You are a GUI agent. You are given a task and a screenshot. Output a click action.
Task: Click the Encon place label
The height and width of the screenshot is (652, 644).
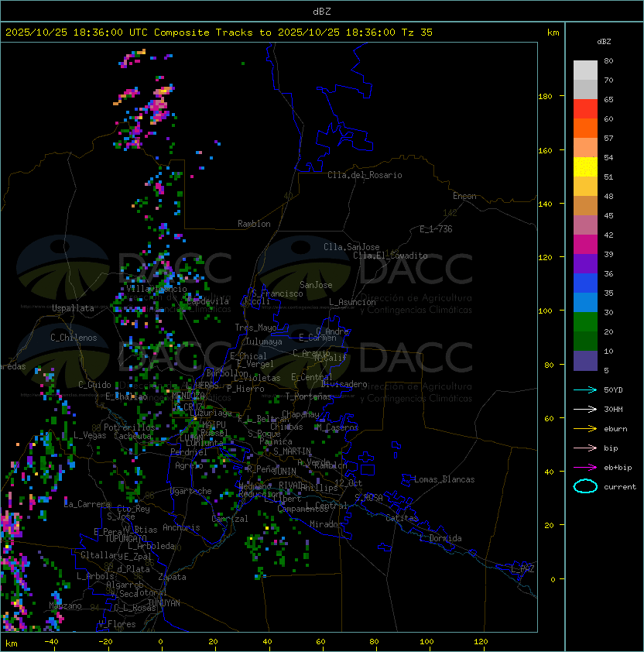click(464, 196)
